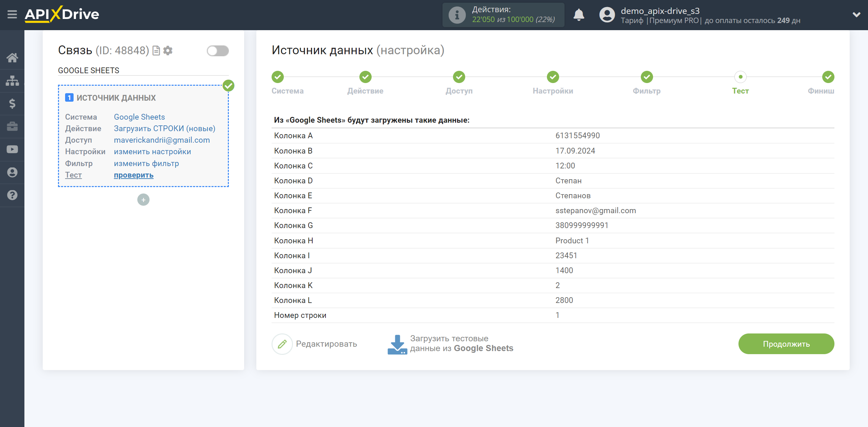This screenshot has height=427, width=868.
Task: Open the help question mark icon
Action: point(12,195)
